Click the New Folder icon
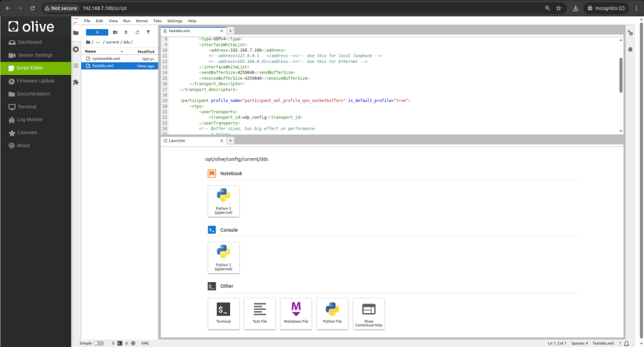This screenshot has width=644, height=347. tap(115, 31)
